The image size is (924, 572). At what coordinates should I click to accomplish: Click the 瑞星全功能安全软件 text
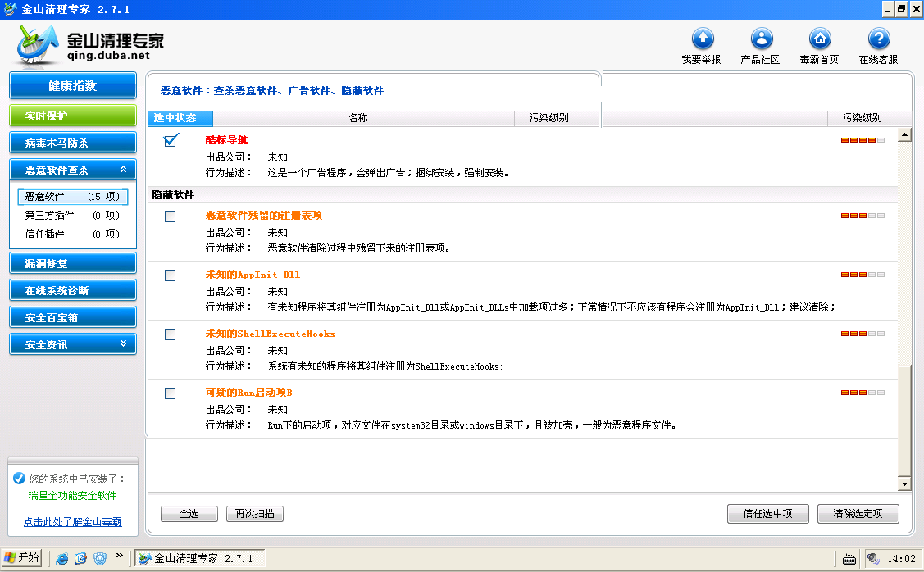pos(72,496)
